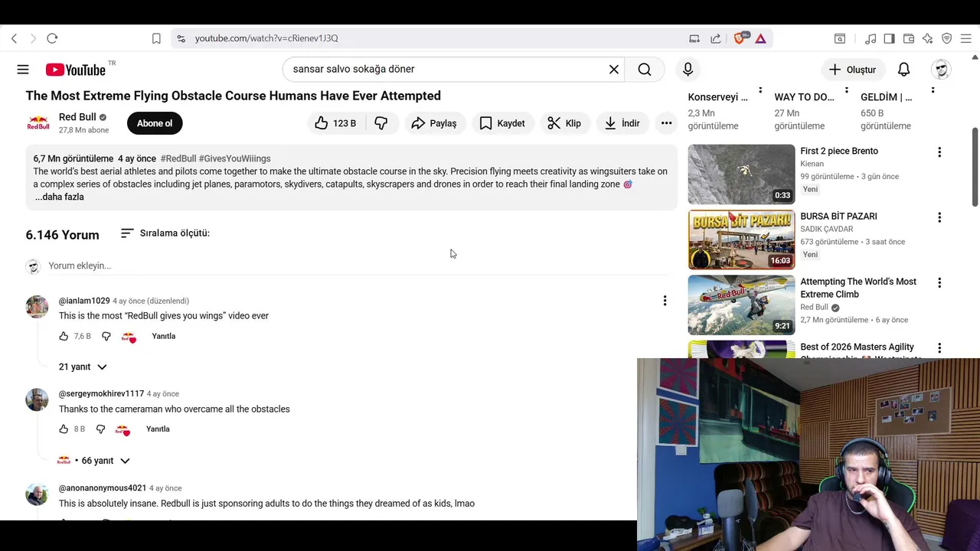Subscribe with Abone ol button
This screenshot has width=980, height=551.
click(x=155, y=123)
